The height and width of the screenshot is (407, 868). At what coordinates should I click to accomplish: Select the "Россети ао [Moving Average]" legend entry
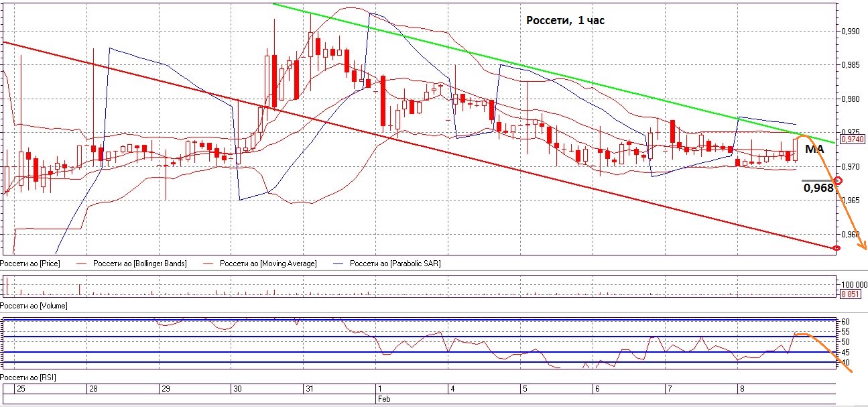coord(268,264)
